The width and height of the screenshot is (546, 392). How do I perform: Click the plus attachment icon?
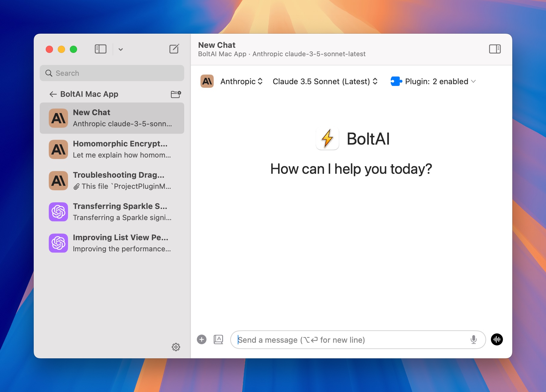click(x=202, y=340)
